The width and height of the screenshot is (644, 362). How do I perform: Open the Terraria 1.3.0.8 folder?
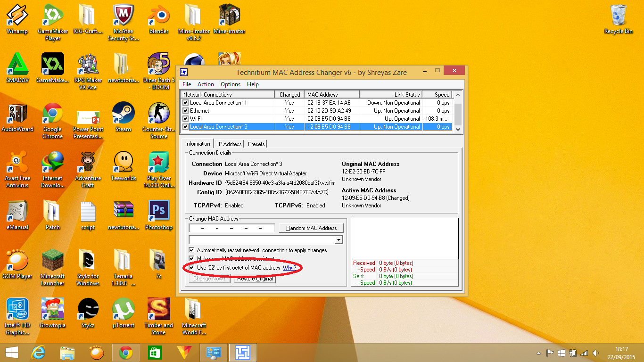[124, 268]
